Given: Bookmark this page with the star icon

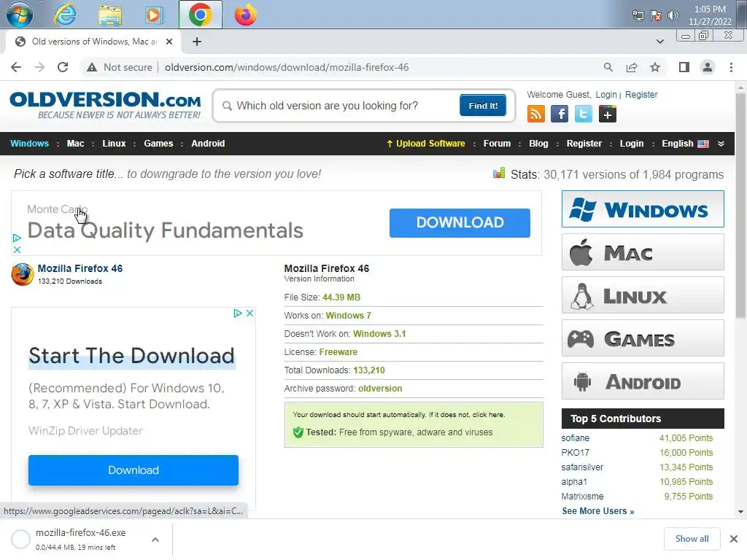Looking at the screenshot, I should 655,67.
